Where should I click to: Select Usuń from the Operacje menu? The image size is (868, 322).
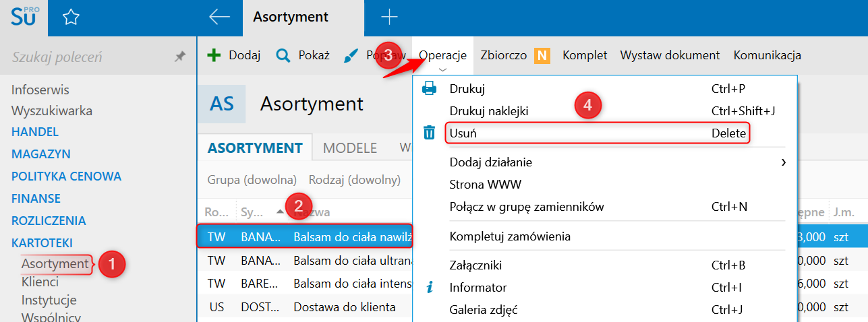463,133
